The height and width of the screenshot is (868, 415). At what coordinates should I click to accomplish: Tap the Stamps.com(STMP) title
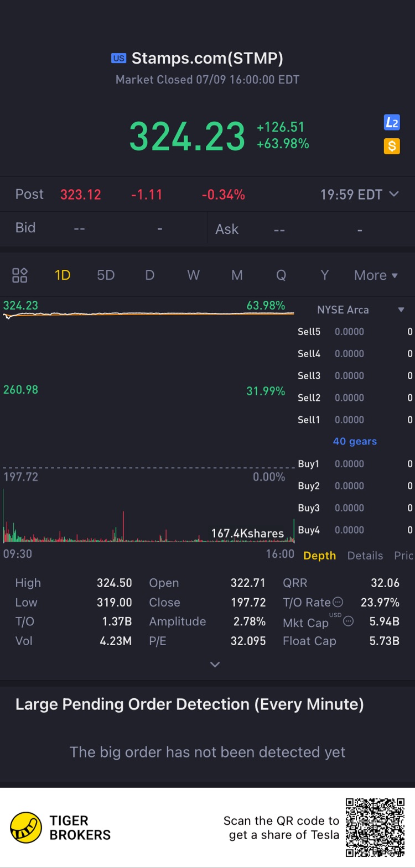click(207, 58)
